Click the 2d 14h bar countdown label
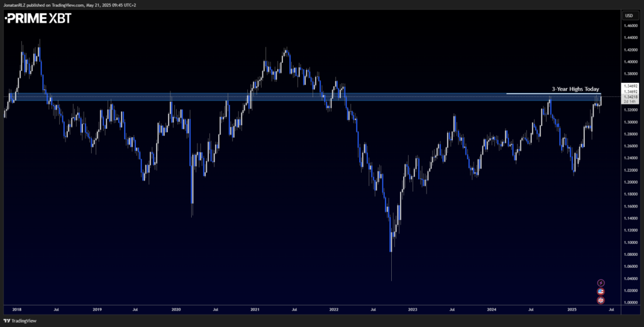 coord(628,101)
